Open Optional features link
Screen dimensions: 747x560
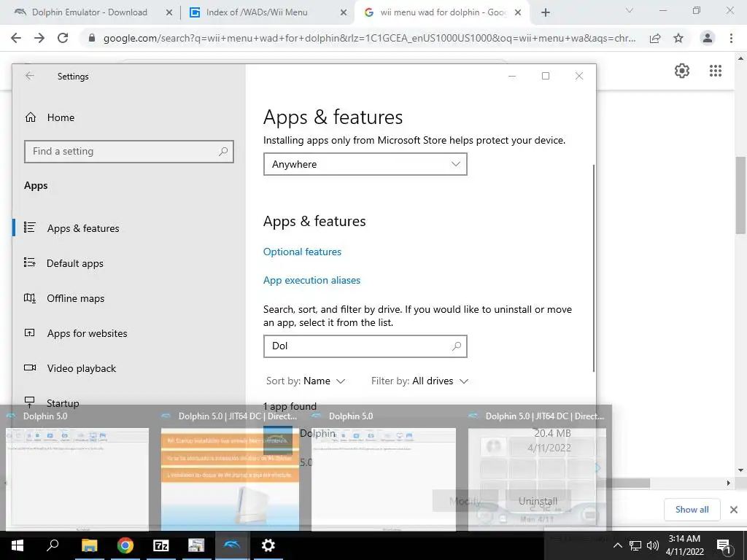point(302,252)
